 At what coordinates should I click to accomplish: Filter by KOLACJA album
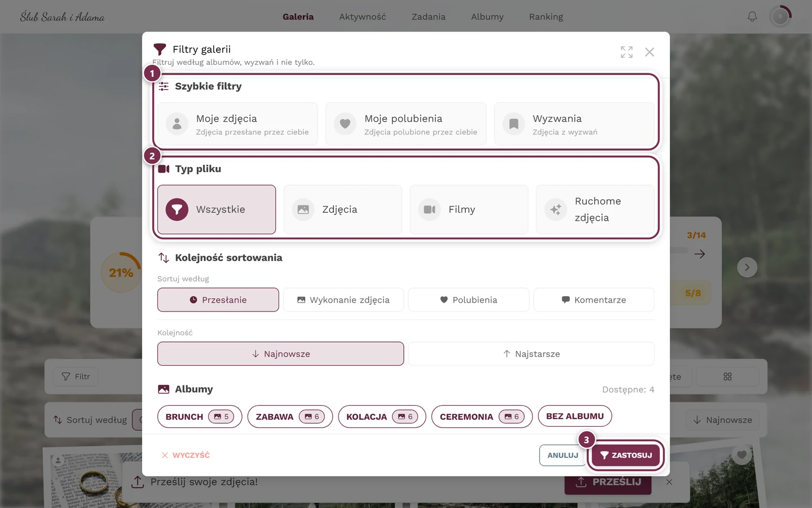[x=382, y=417]
